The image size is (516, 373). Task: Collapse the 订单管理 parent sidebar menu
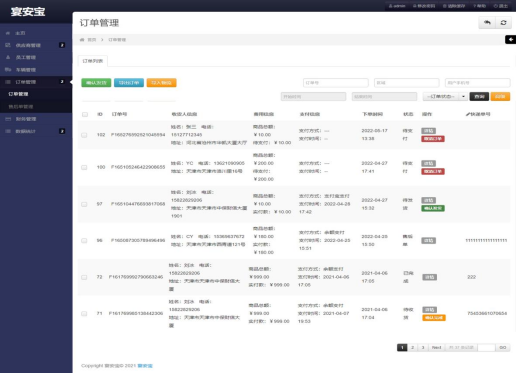36,82
